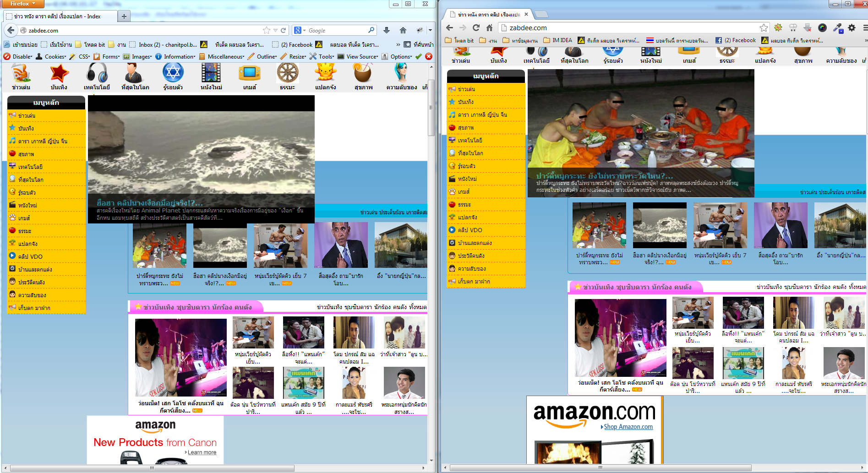The image size is (868, 473).
Task: Click the reload icon in Chrome
Action: (476, 28)
